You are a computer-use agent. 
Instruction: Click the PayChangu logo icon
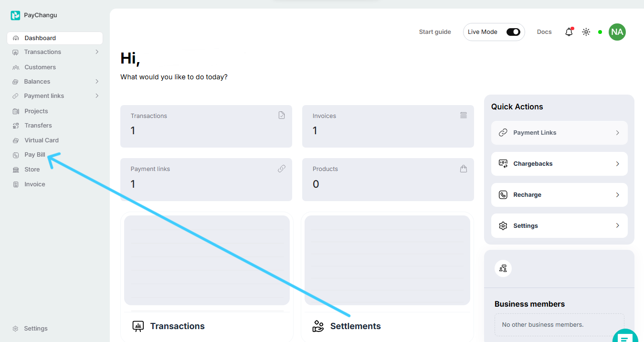[x=15, y=15]
